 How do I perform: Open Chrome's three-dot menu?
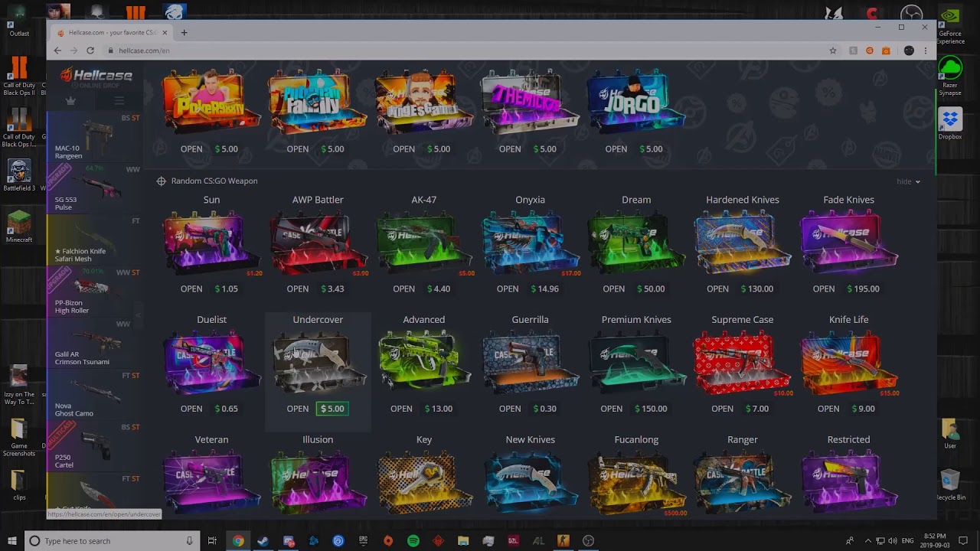point(926,51)
